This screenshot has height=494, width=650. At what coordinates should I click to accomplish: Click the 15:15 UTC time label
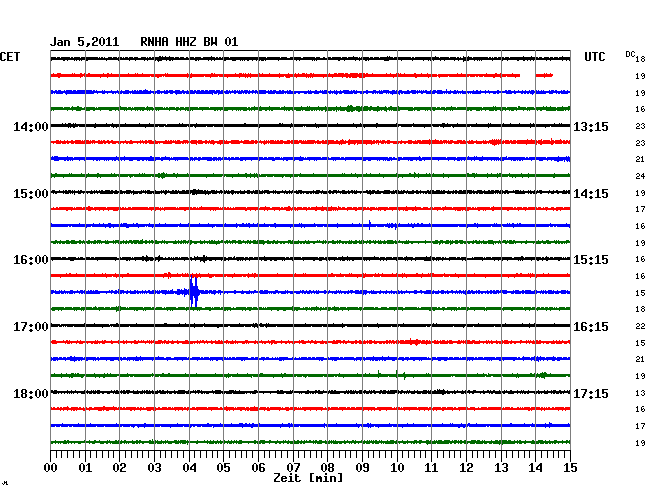(591, 260)
